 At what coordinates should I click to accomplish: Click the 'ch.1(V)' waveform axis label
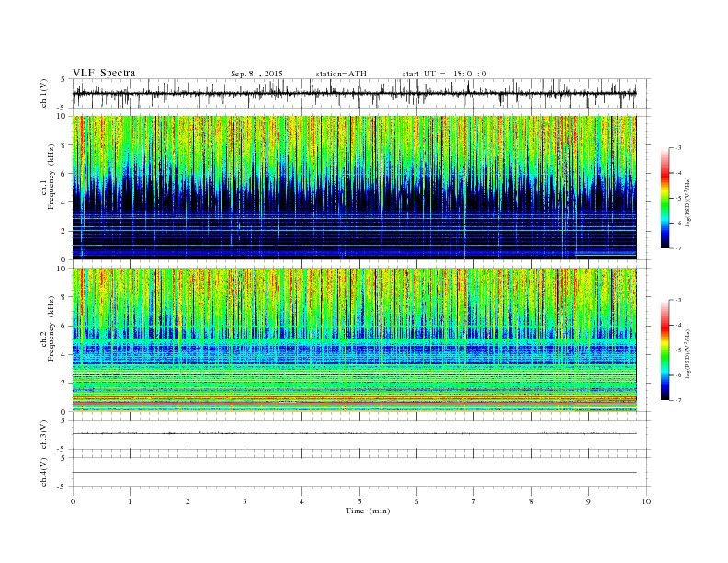43,93
